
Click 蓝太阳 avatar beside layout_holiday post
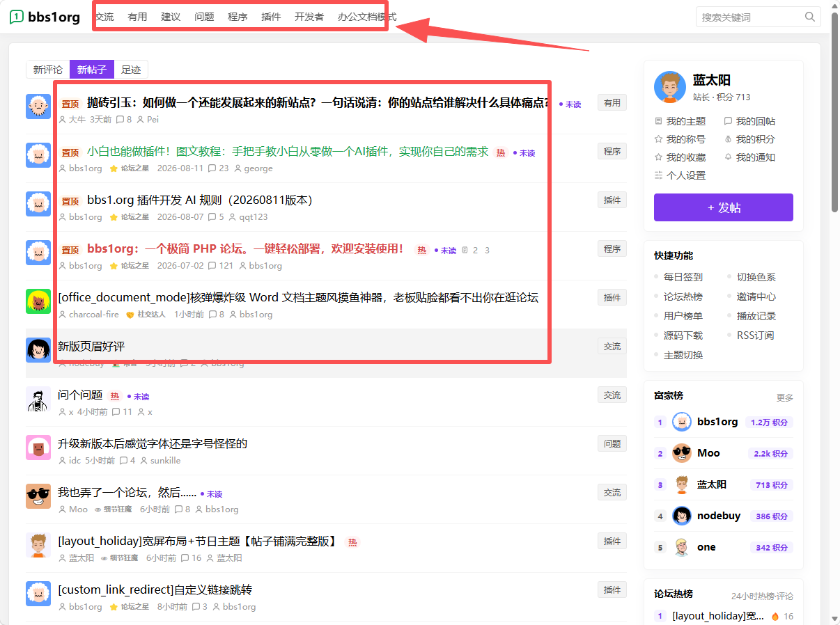coord(38,545)
